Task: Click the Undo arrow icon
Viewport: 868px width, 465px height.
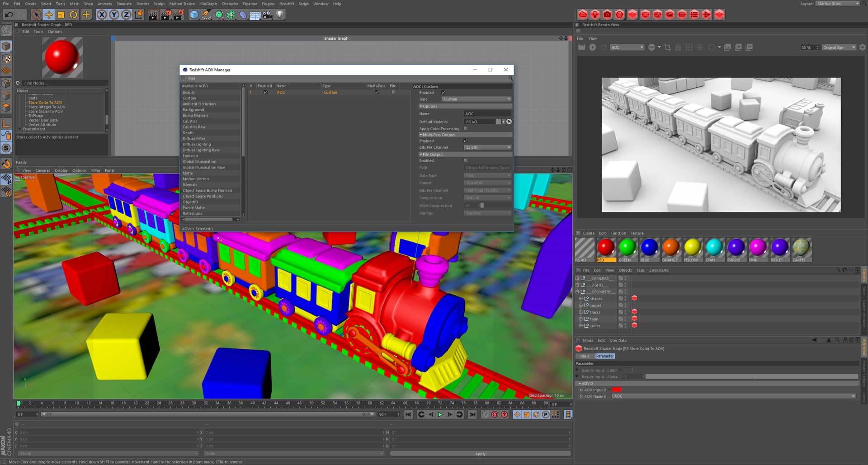Action: [x=8, y=14]
